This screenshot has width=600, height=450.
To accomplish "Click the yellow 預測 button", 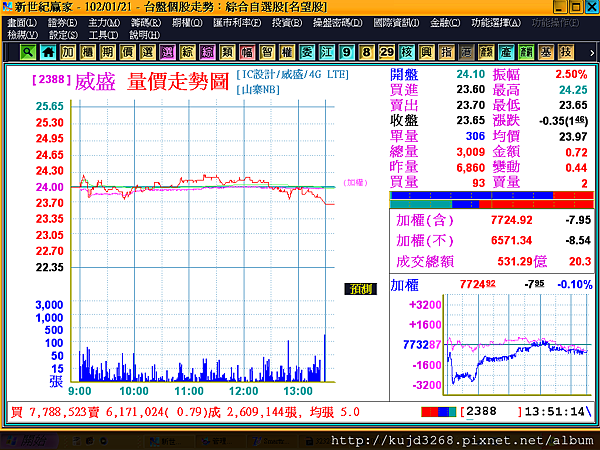I will click(360, 289).
